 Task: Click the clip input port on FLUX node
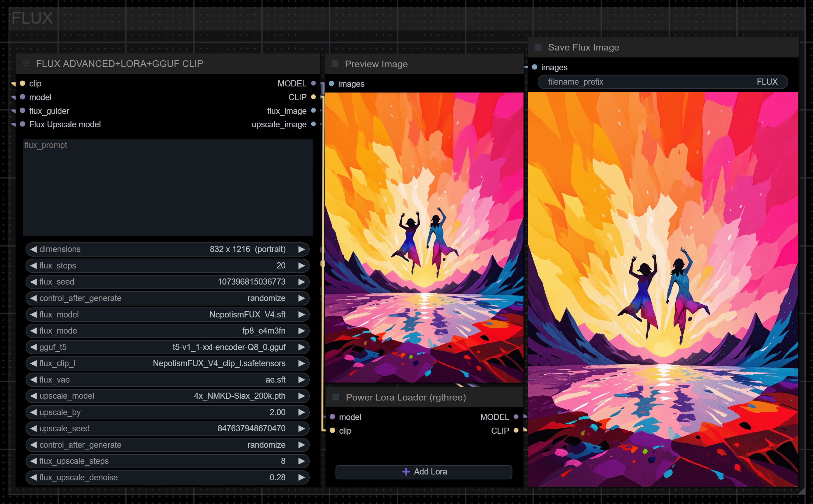23,83
